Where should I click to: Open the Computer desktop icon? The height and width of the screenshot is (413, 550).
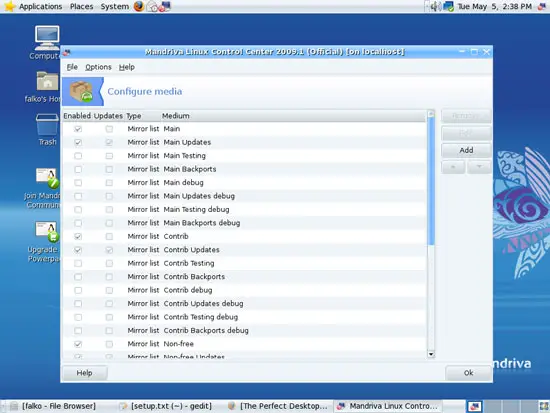point(47,38)
